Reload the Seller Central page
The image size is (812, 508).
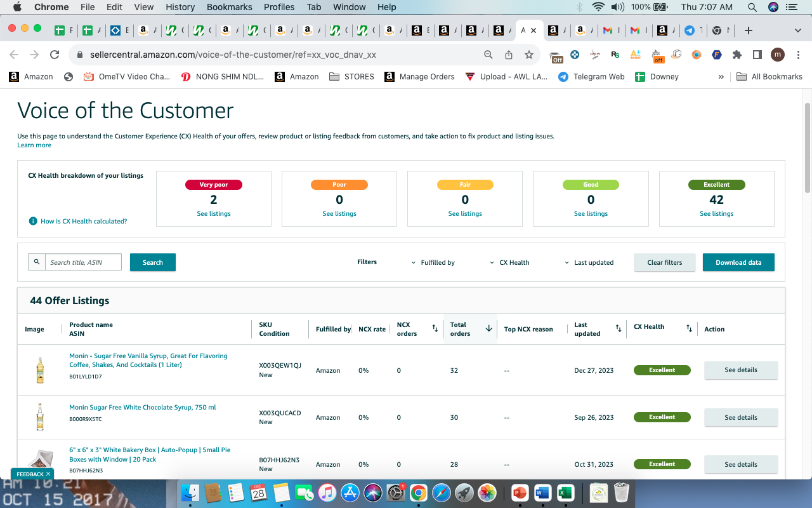[x=55, y=55]
